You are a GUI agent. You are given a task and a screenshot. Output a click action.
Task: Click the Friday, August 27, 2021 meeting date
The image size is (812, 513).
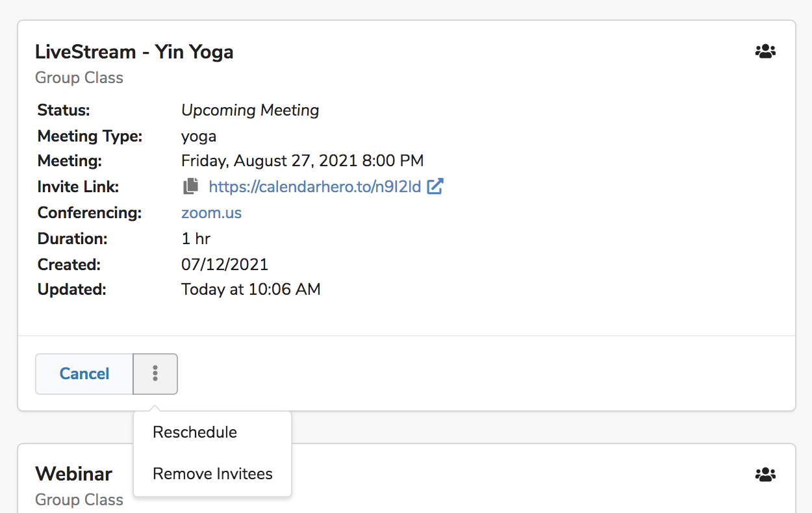(x=303, y=160)
